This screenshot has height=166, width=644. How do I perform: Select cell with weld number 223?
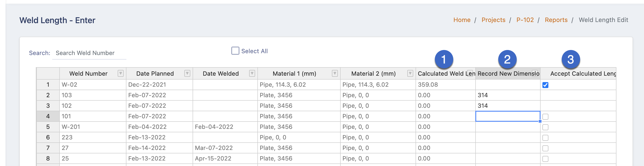click(93, 137)
